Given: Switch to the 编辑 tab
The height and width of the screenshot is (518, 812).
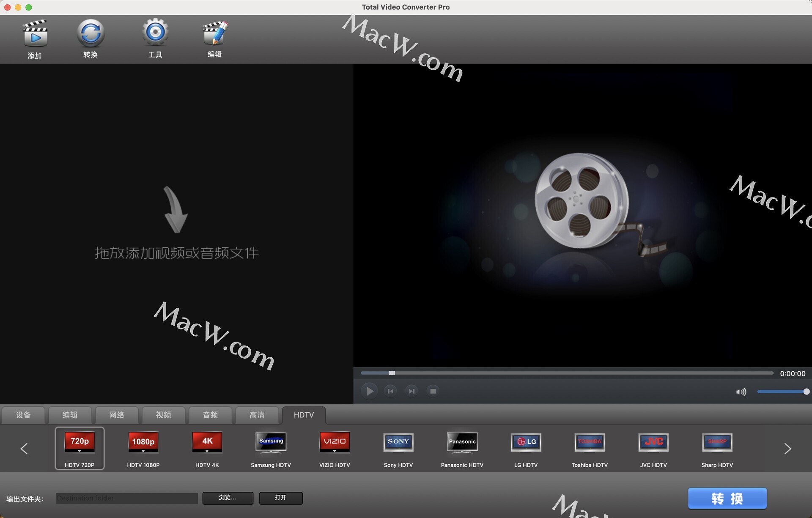Looking at the screenshot, I should [x=70, y=415].
